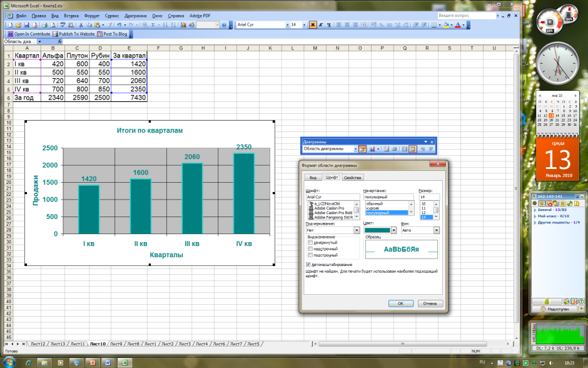This screenshot has width=588, height=368.
Task: Click the Help question mark icon
Action: 224,25
